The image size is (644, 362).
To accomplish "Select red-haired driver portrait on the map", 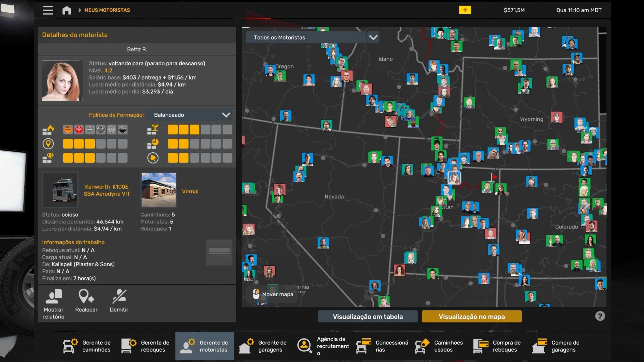I will [x=454, y=178].
